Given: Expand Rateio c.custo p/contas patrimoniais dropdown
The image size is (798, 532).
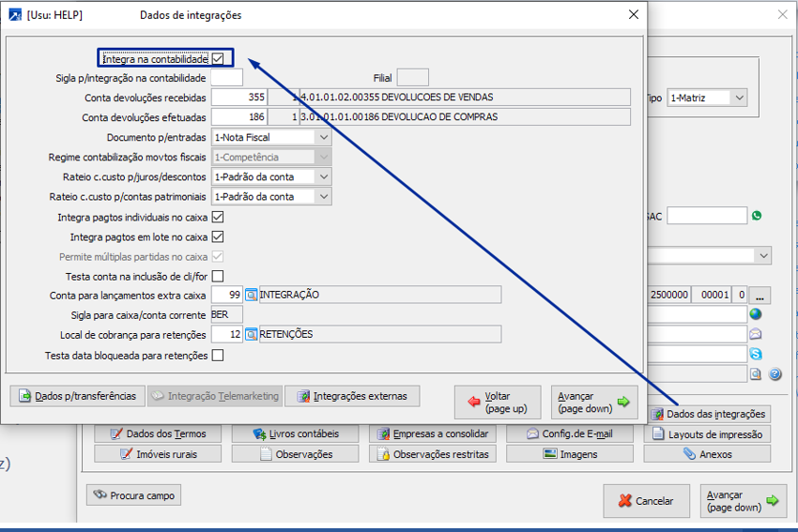Looking at the screenshot, I should point(324,197).
